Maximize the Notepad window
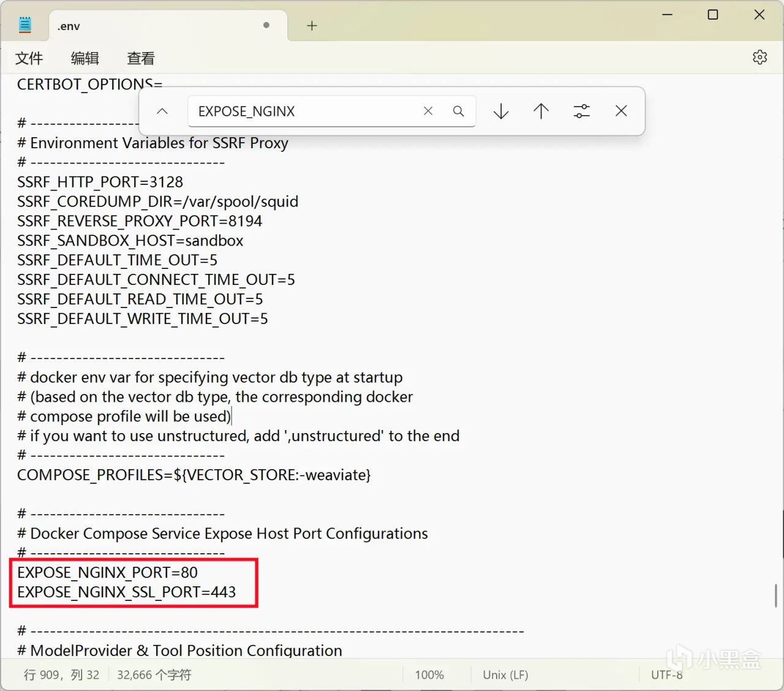 [x=713, y=15]
